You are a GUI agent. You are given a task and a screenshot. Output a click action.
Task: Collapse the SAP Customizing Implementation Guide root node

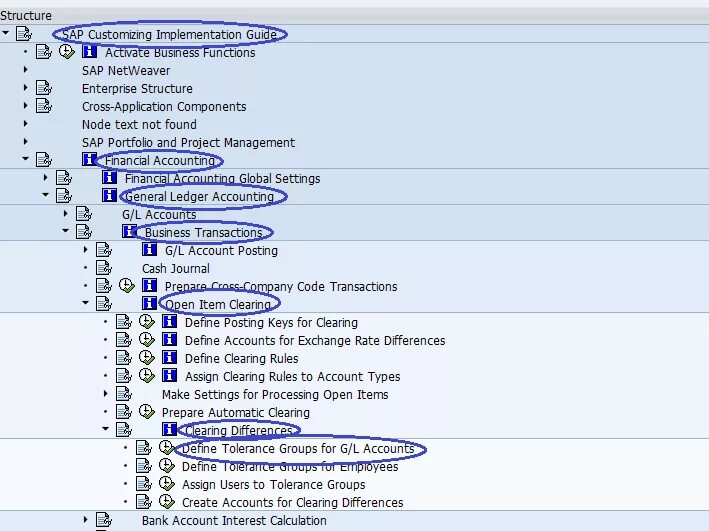pos(5,33)
